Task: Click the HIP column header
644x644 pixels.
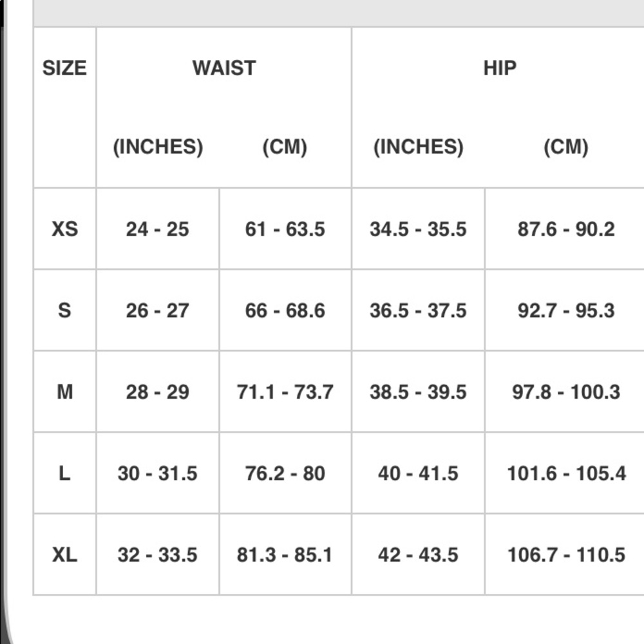Action: [499, 68]
